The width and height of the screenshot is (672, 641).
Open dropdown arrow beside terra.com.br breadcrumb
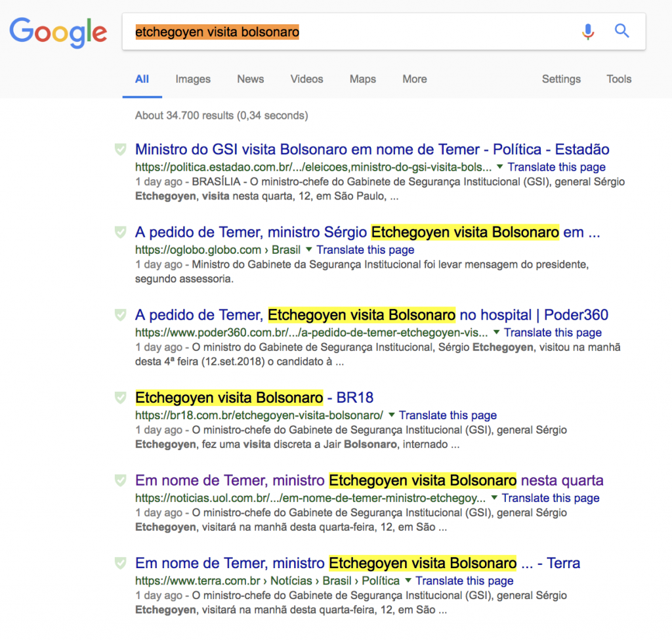click(x=408, y=581)
